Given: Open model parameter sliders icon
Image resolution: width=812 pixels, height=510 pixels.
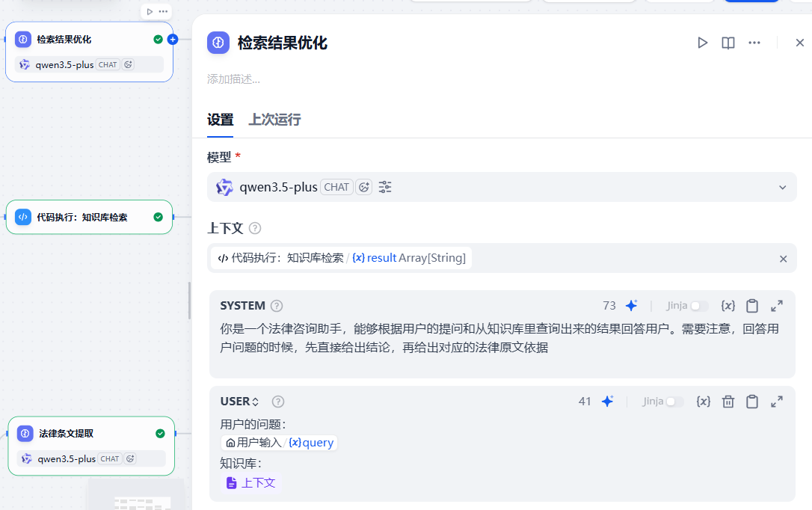Looking at the screenshot, I should (385, 187).
